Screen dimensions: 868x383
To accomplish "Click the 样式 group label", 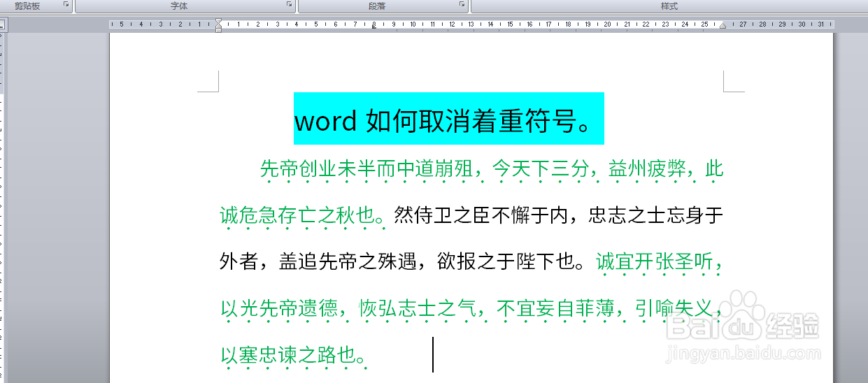I will [x=669, y=6].
